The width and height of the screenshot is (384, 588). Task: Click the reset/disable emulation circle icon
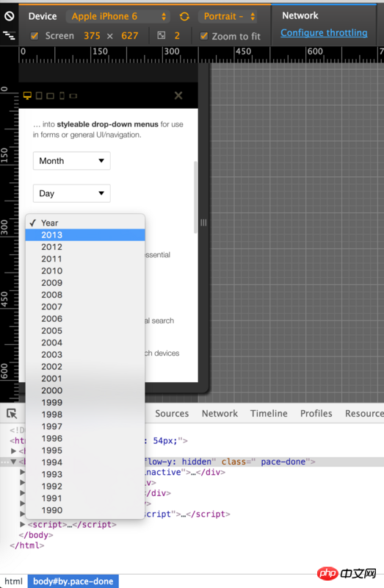pyautogui.click(x=9, y=16)
